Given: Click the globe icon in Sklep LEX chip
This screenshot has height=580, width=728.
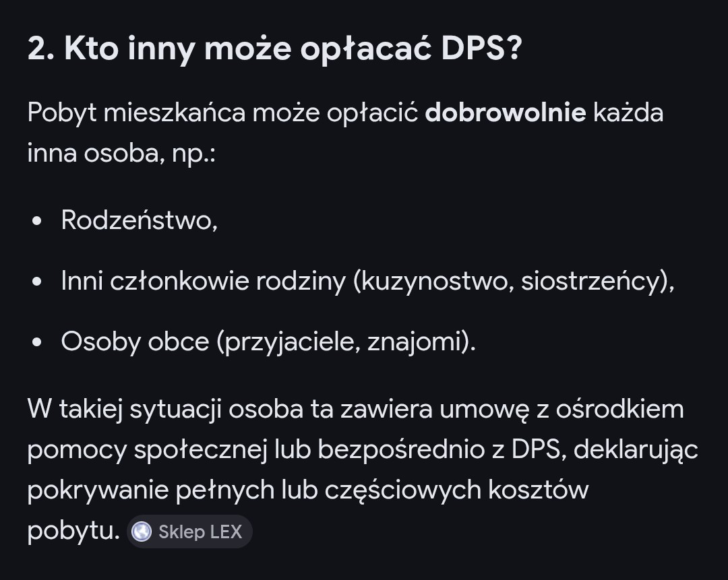Looking at the screenshot, I should coord(142,531).
